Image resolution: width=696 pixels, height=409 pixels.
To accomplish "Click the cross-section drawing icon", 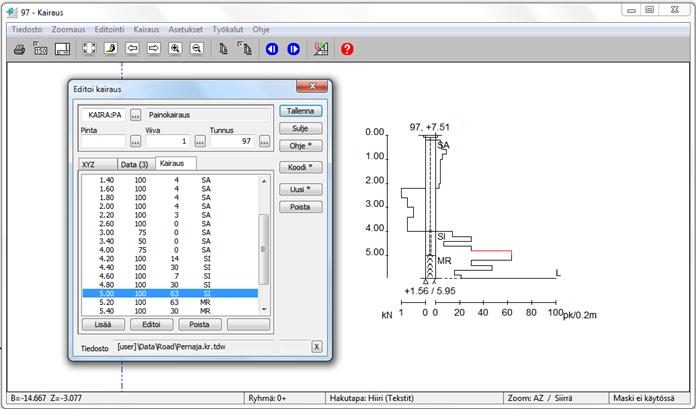I will click(x=320, y=49).
